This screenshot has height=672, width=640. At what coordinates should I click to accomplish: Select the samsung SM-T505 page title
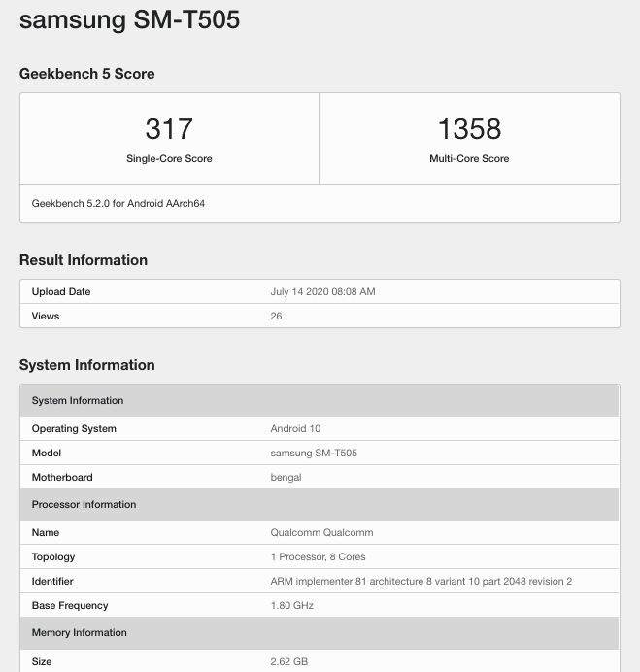(129, 20)
